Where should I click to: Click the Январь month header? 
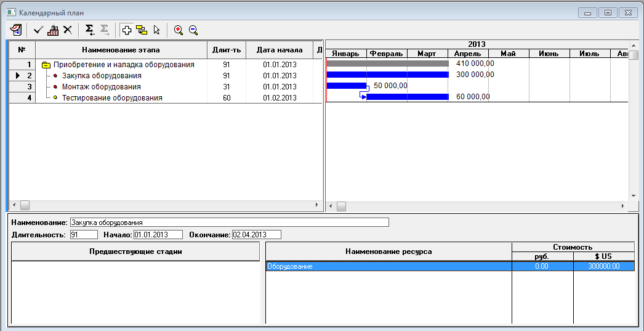[345, 54]
